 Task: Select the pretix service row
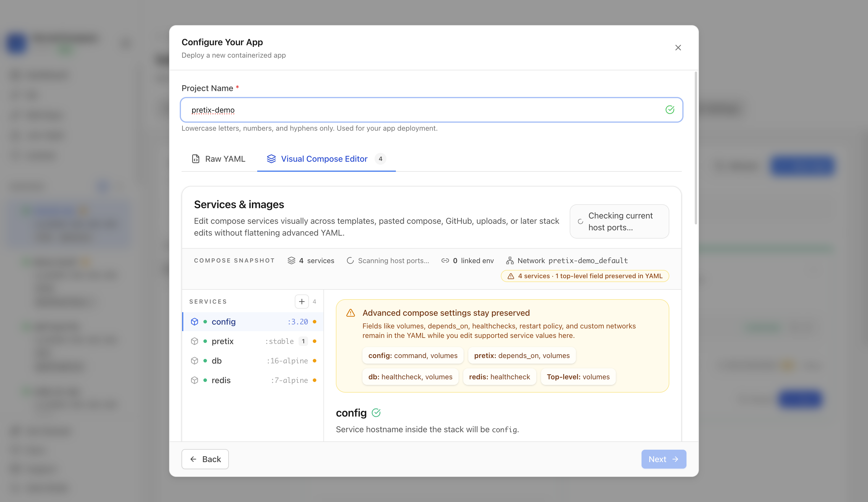[253, 341]
